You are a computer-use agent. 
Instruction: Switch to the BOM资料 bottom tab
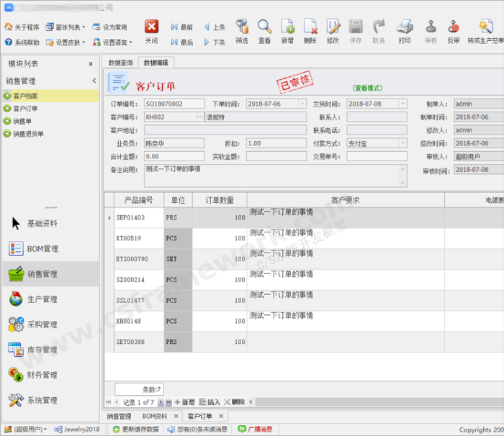pyautogui.click(x=155, y=417)
